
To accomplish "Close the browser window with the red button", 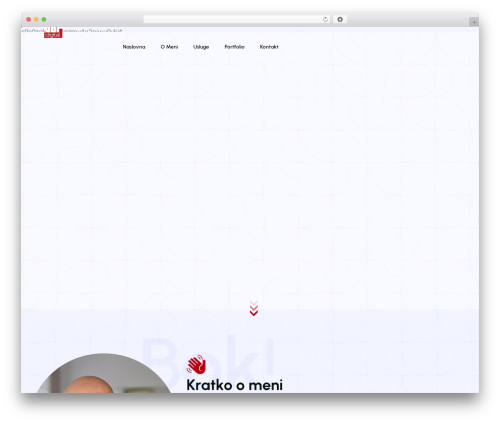I will tap(29, 19).
